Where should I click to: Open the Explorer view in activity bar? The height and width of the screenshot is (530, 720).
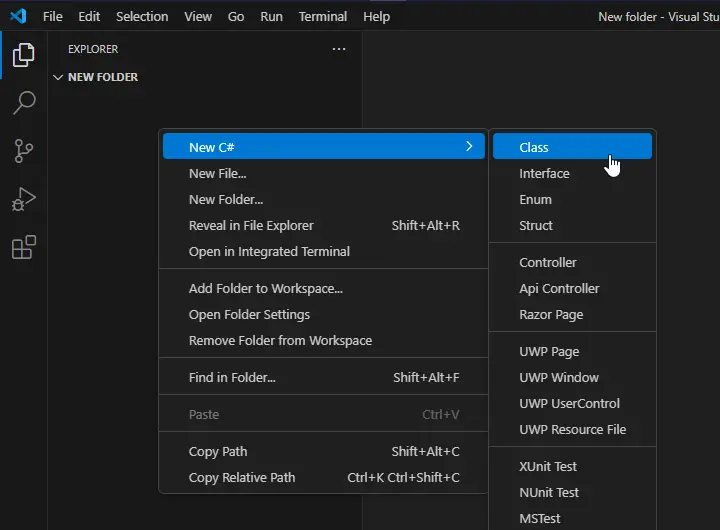click(x=23, y=56)
